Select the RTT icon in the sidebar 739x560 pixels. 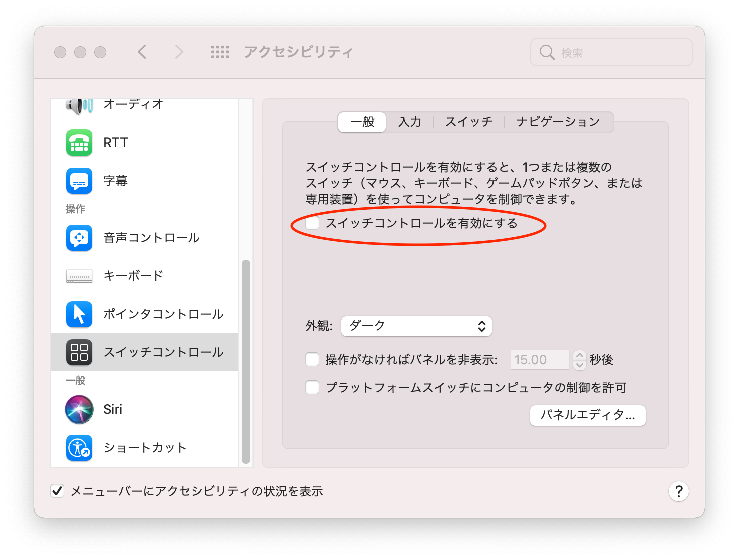[79, 143]
